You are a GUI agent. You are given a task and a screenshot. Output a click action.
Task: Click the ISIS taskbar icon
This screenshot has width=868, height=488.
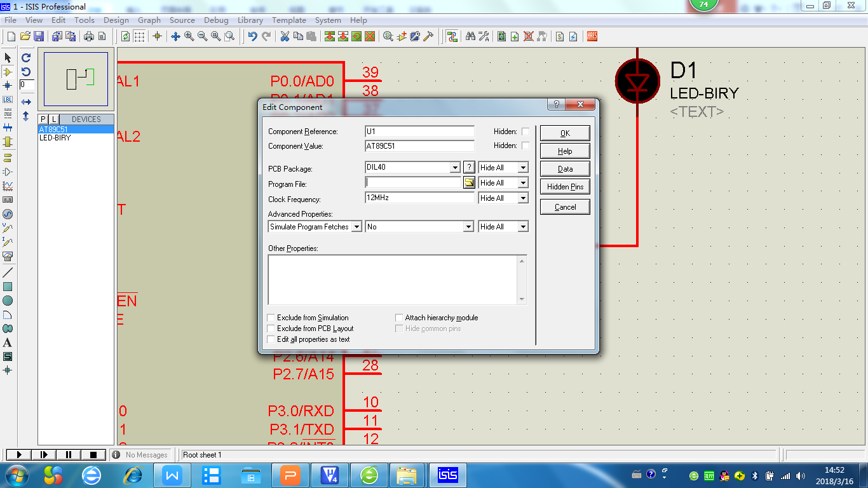coord(447,475)
